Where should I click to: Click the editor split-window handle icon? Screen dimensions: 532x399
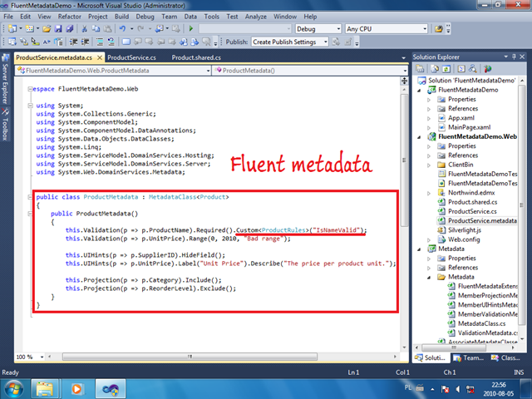tap(404, 81)
